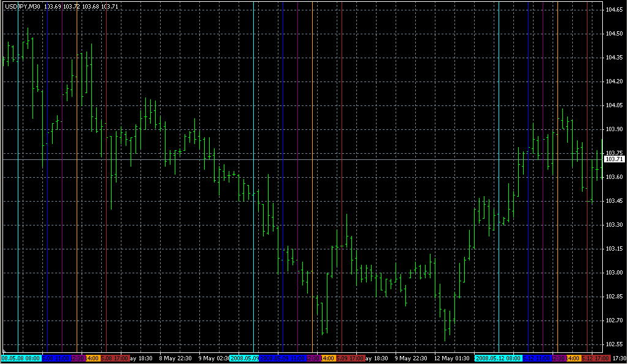
Task: Select the horizontal bid price line
Action: [x=302, y=159]
